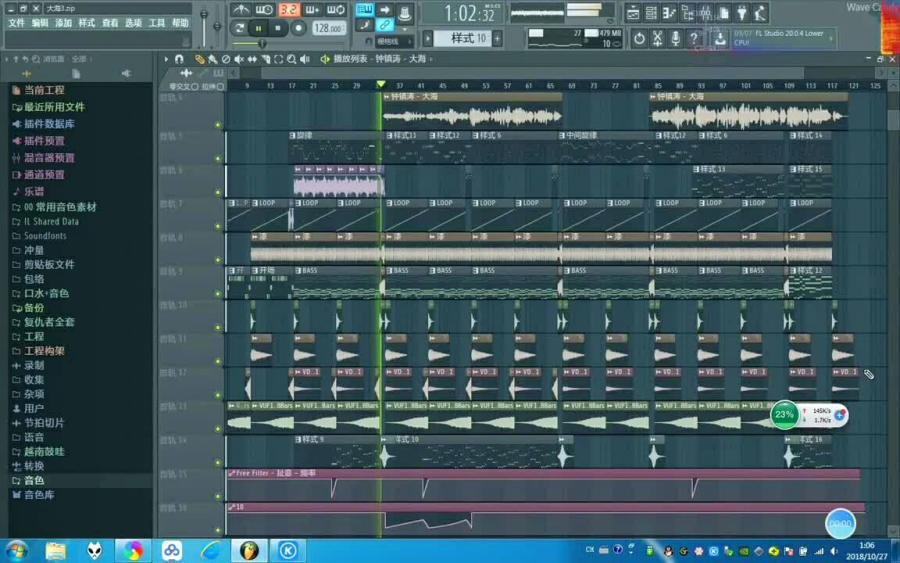Click the magnet snap icon in the playlist toolbar
Image resolution: width=900 pixels, height=563 pixels.
(x=180, y=59)
